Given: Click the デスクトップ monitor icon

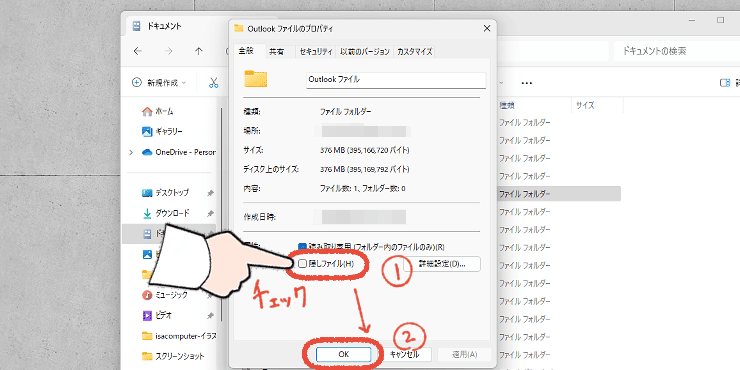Looking at the screenshot, I should [147, 193].
